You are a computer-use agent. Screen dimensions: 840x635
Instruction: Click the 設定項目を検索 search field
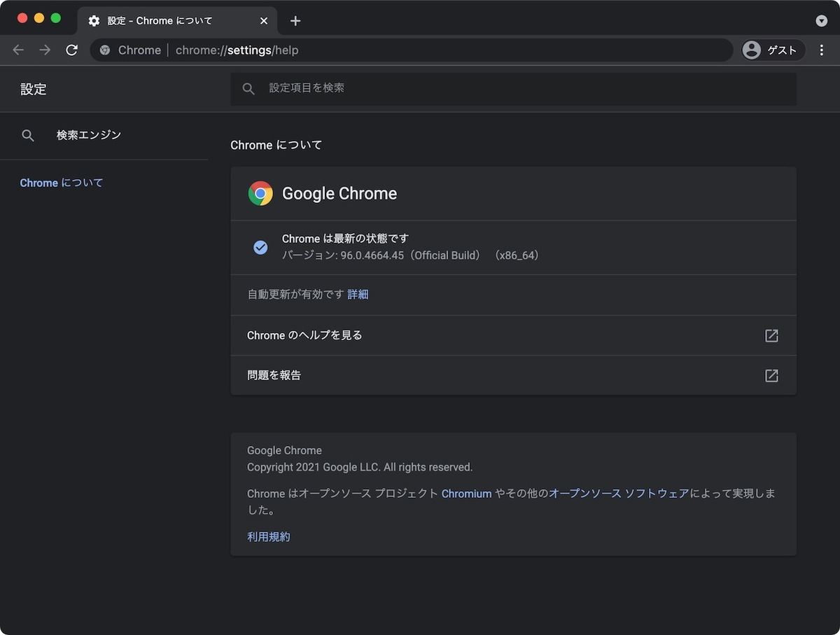(513, 89)
